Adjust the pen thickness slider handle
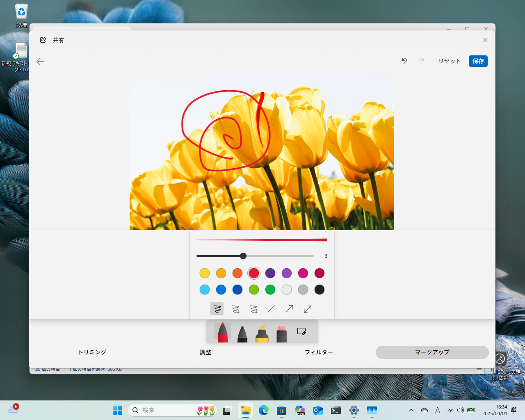525x420 pixels. click(x=243, y=256)
